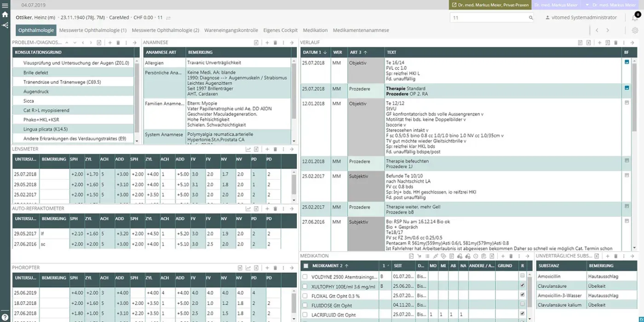Export the Verlauf to Excel

pyautogui.click(x=588, y=42)
